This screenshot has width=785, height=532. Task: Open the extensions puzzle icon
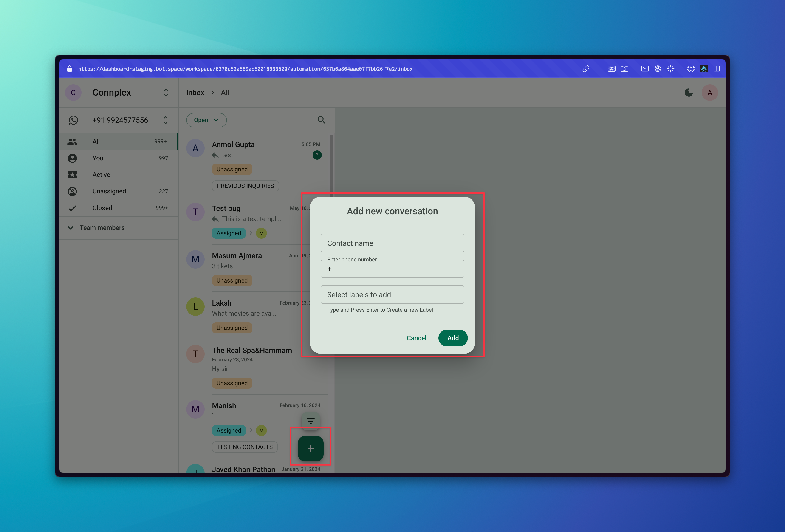coord(691,69)
